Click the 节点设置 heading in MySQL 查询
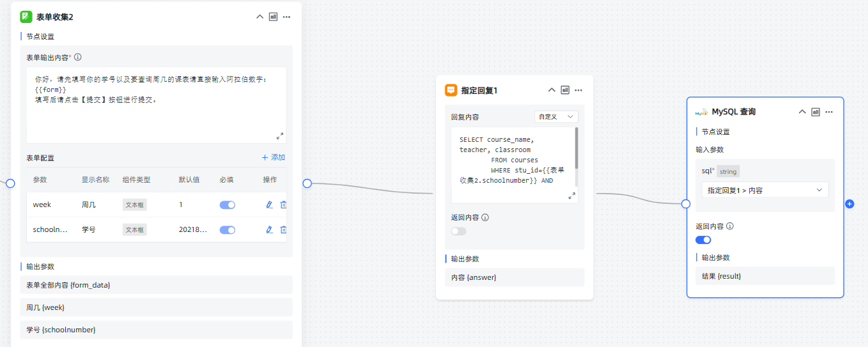 [x=715, y=132]
